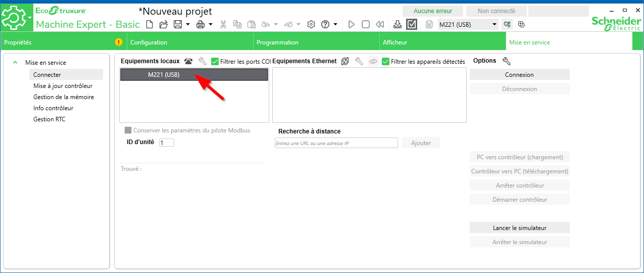Expand the undo history dropdown
This screenshot has width=644, height=273.
coord(276,24)
